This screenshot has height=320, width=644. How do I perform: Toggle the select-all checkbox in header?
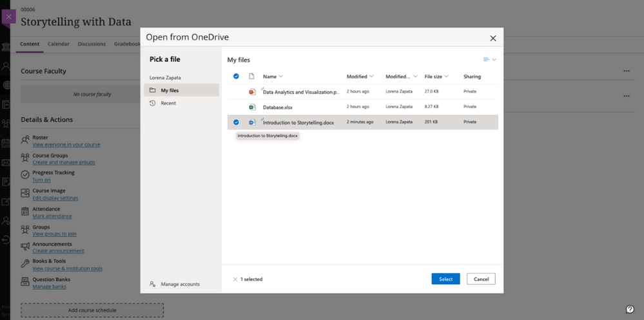[x=236, y=77]
